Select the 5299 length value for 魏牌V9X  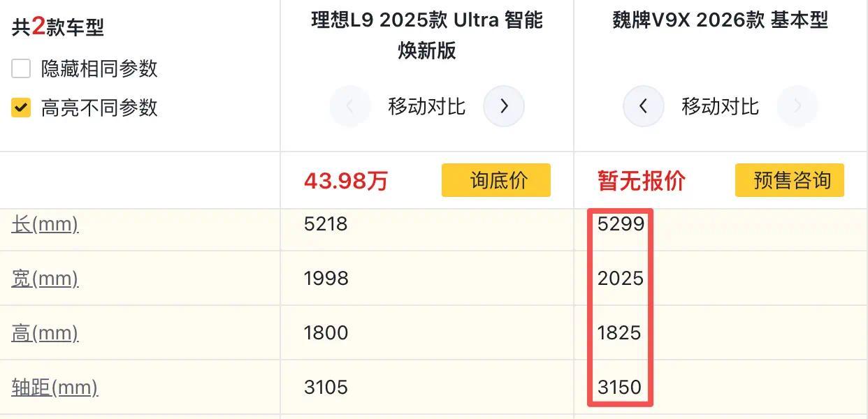point(621,224)
